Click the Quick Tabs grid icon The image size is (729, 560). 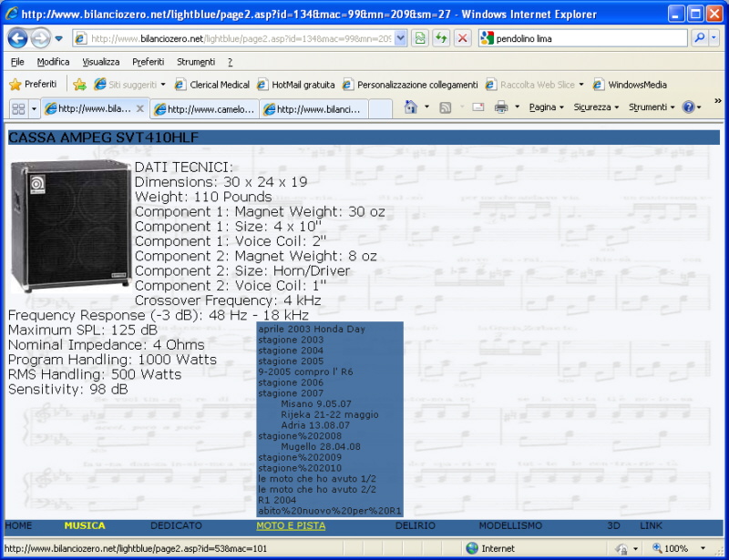tap(18, 109)
